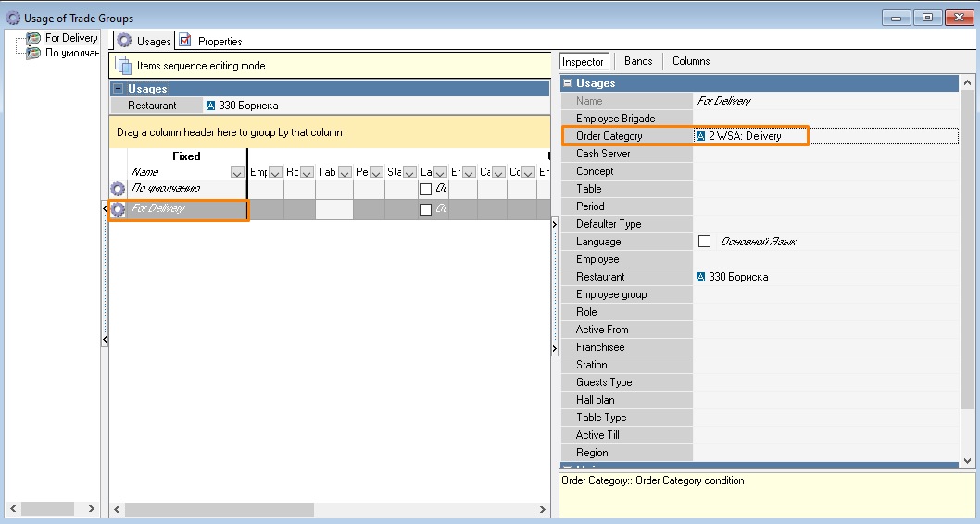The width and height of the screenshot is (980, 524).
Task: Switch to the Properties tab
Action: click(x=211, y=42)
